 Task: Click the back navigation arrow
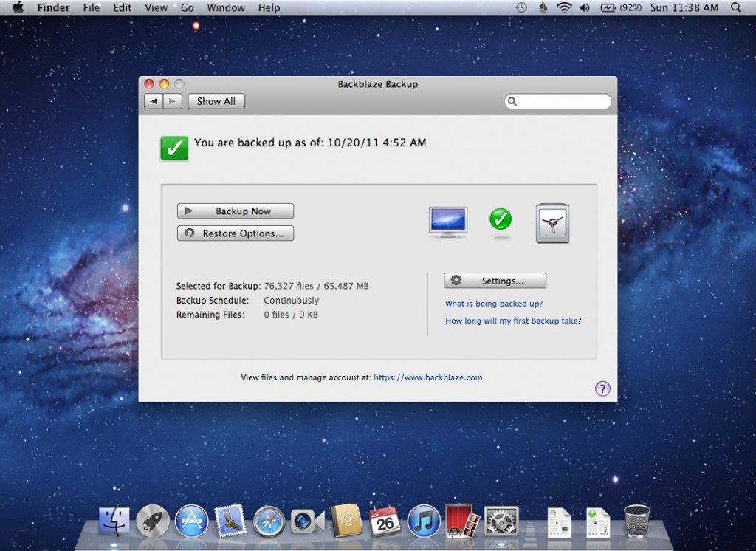click(x=154, y=101)
